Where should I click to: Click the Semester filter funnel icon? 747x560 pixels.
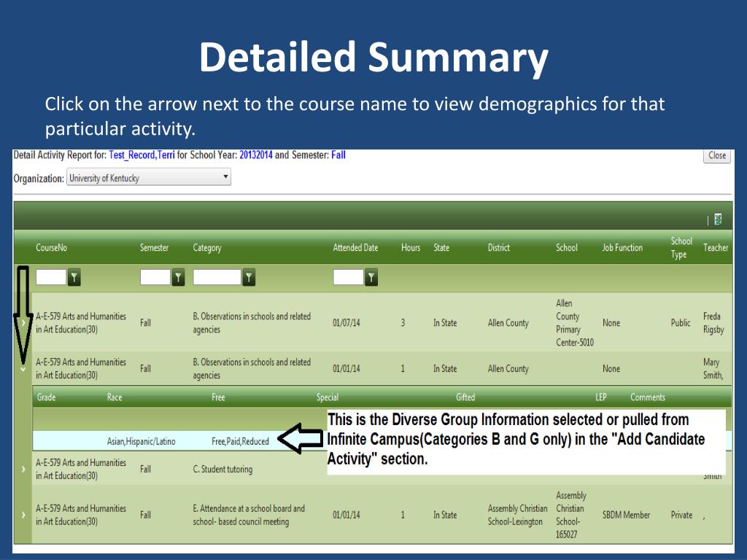tap(178, 277)
